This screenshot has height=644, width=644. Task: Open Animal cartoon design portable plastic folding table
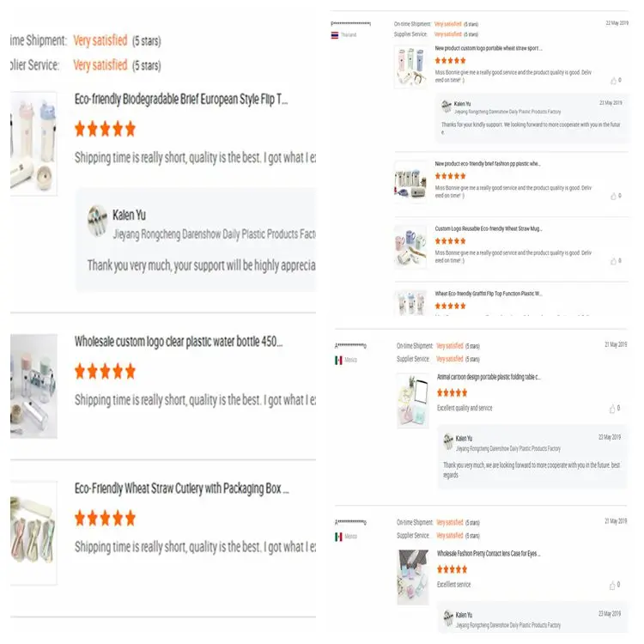click(x=489, y=377)
